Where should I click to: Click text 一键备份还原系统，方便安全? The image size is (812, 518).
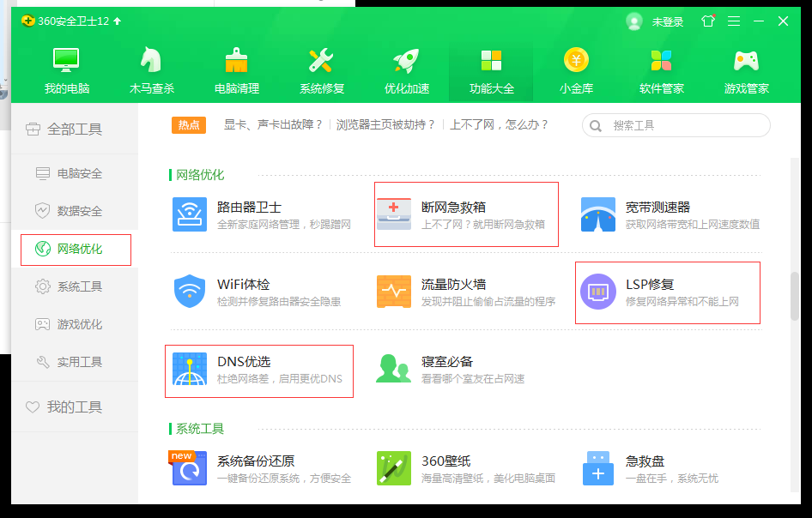[284, 479]
